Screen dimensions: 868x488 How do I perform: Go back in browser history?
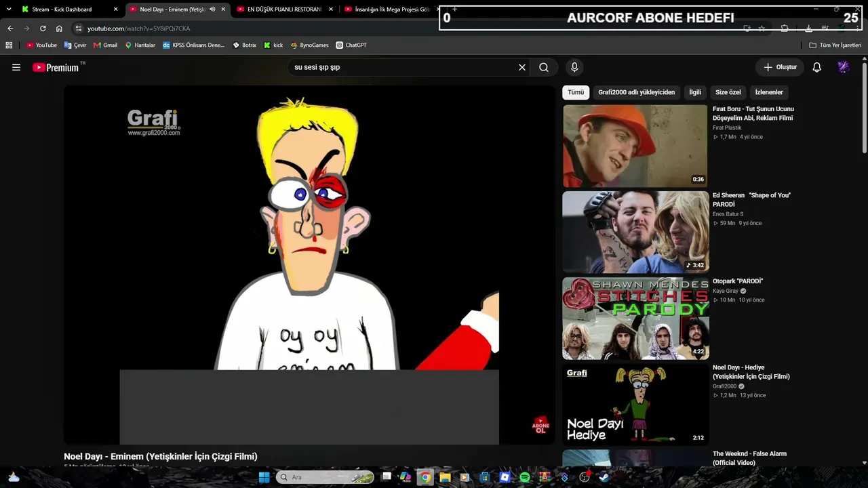click(x=10, y=28)
